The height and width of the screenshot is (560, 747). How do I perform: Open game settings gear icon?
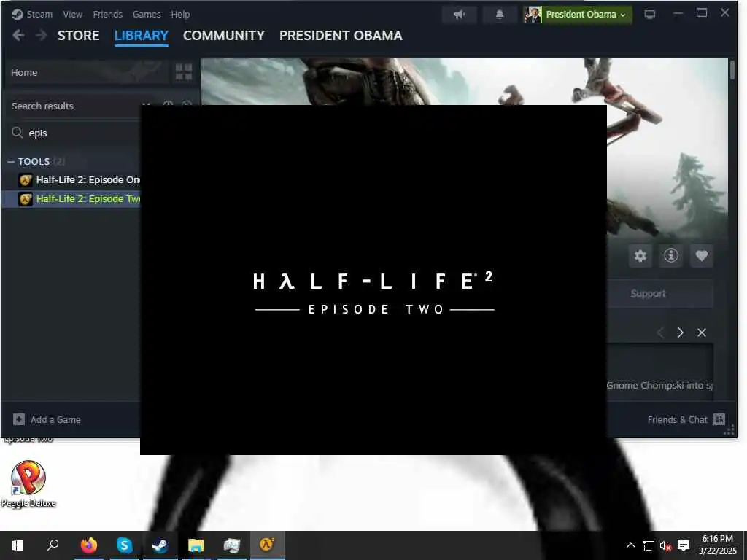pyautogui.click(x=640, y=256)
